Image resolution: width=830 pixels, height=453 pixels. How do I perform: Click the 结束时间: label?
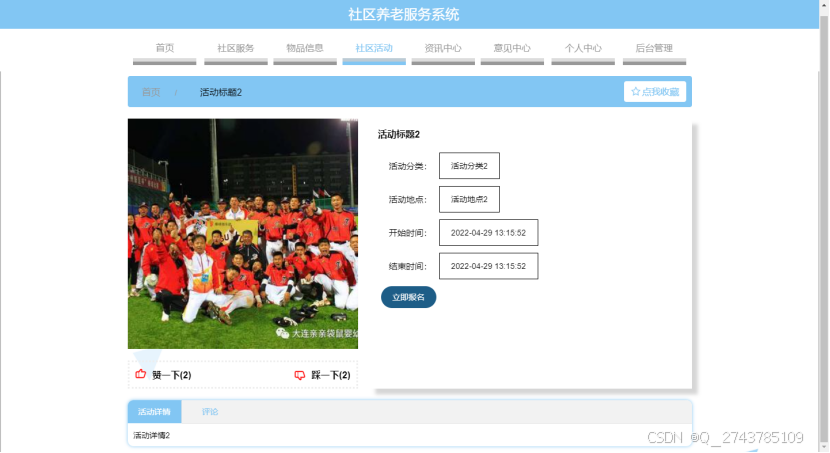tap(408, 266)
